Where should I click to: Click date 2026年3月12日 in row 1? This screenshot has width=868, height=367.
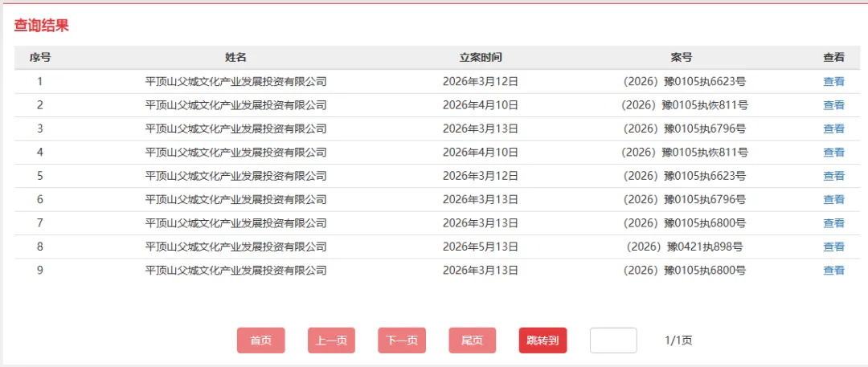(481, 82)
